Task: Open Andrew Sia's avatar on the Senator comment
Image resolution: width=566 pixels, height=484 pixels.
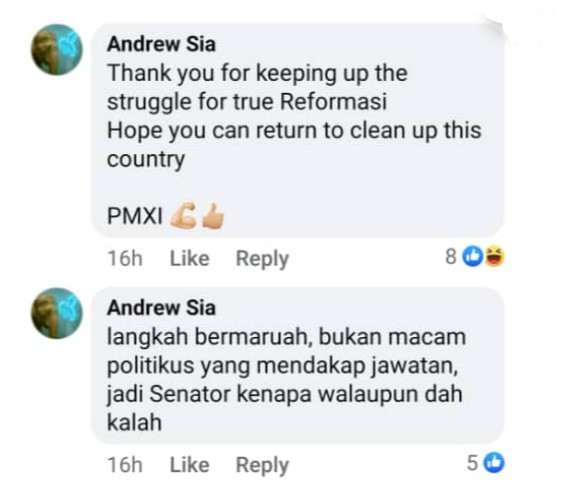Action: pos(57,313)
